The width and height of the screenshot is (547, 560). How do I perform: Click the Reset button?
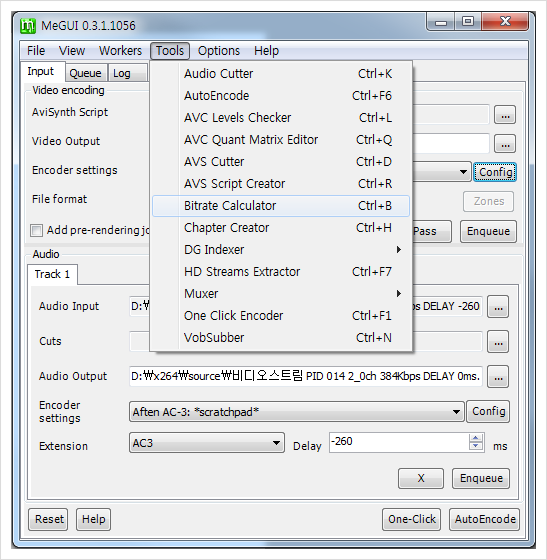49,519
